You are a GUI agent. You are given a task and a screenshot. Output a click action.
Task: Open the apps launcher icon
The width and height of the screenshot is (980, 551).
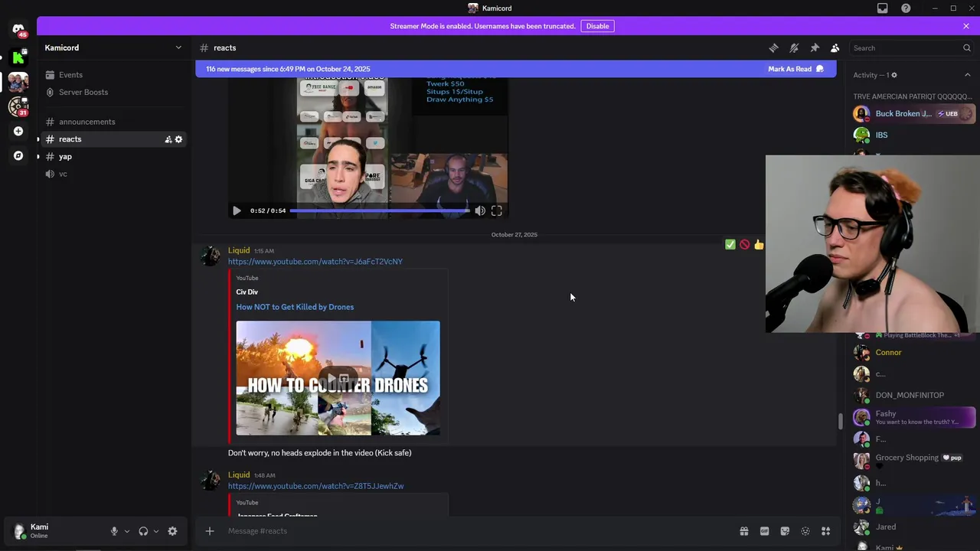[825, 531]
